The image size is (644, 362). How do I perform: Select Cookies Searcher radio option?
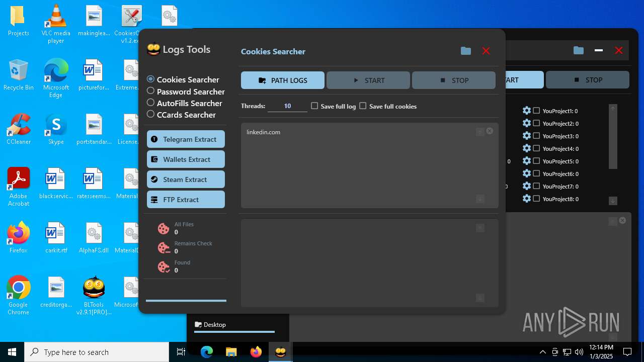[150, 79]
